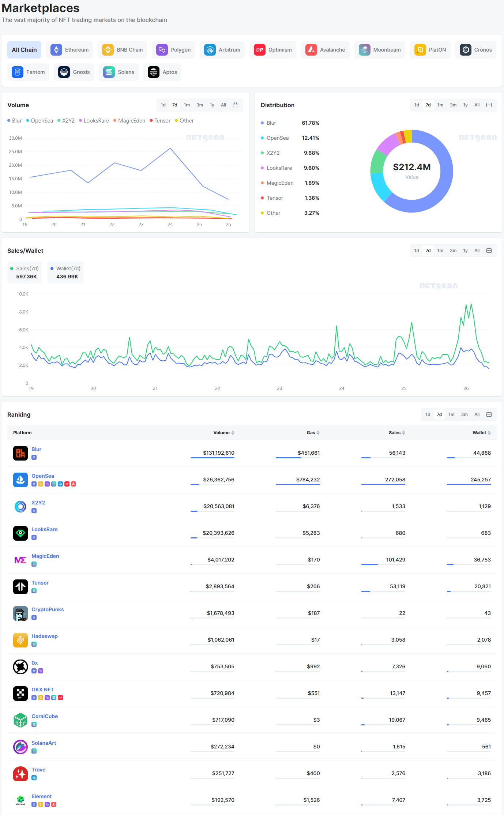Select the Solana chain filter
This screenshot has height=815, width=504.
click(x=119, y=72)
